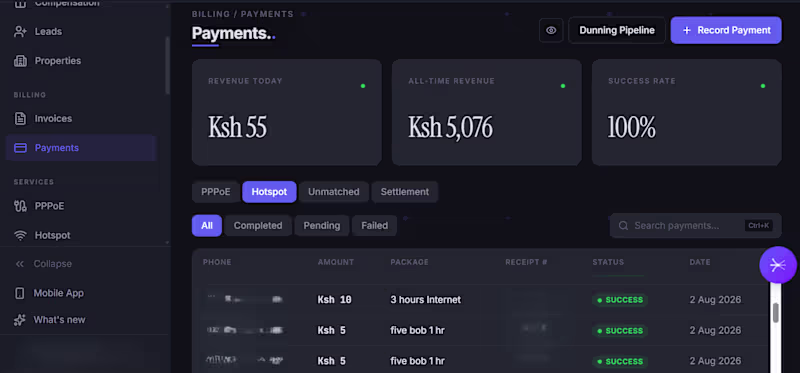This screenshot has height=373, width=800.
Task: Click the Hotspot wifi icon in the sidebar
Action: pos(20,236)
